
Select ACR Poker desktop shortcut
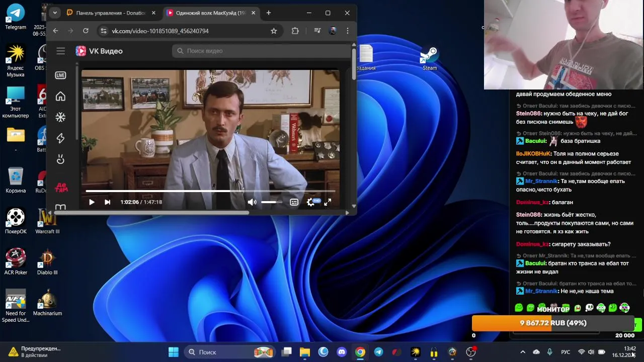click(x=16, y=262)
